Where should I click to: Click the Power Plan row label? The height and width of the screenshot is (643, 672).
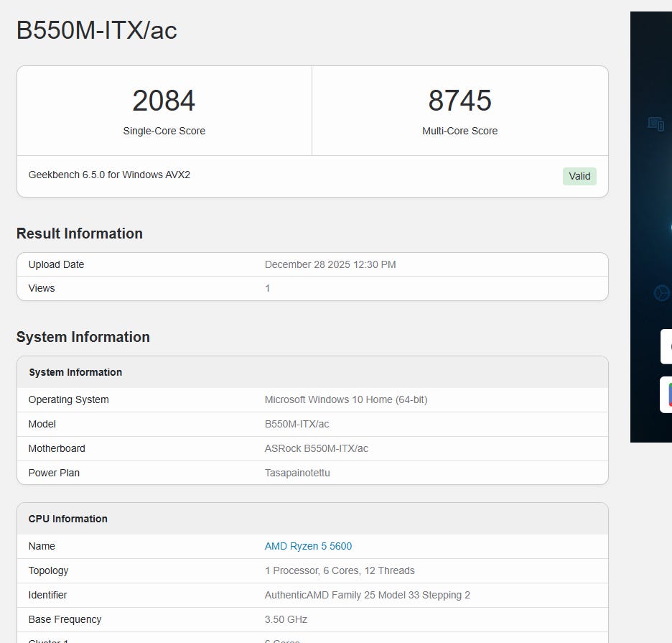(x=54, y=473)
